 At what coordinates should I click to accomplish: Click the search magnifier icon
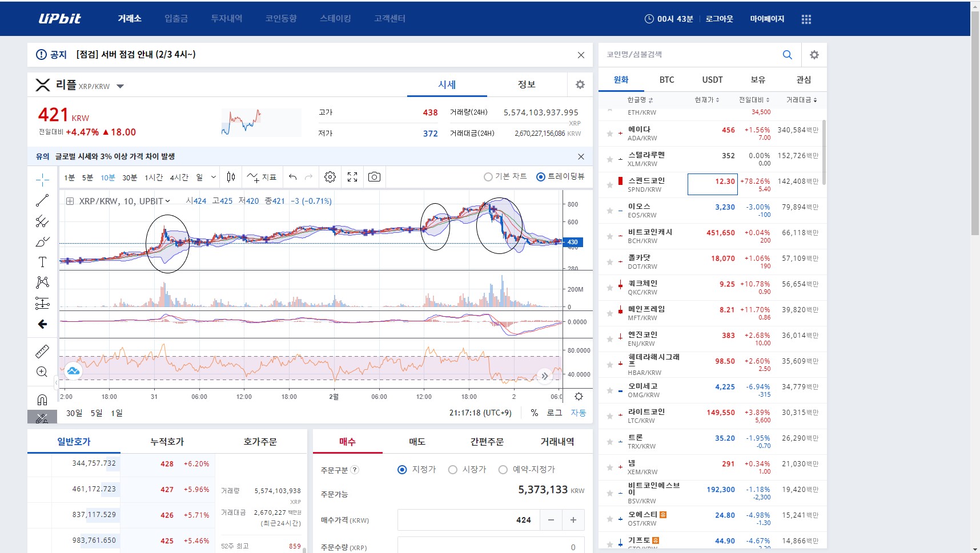787,55
